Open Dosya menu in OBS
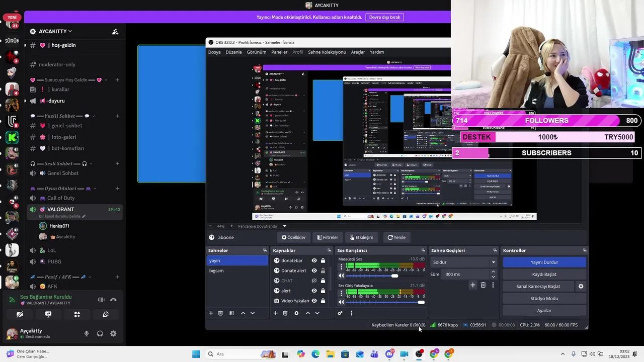Viewport: 644px width, 362px height. point(214,52)
